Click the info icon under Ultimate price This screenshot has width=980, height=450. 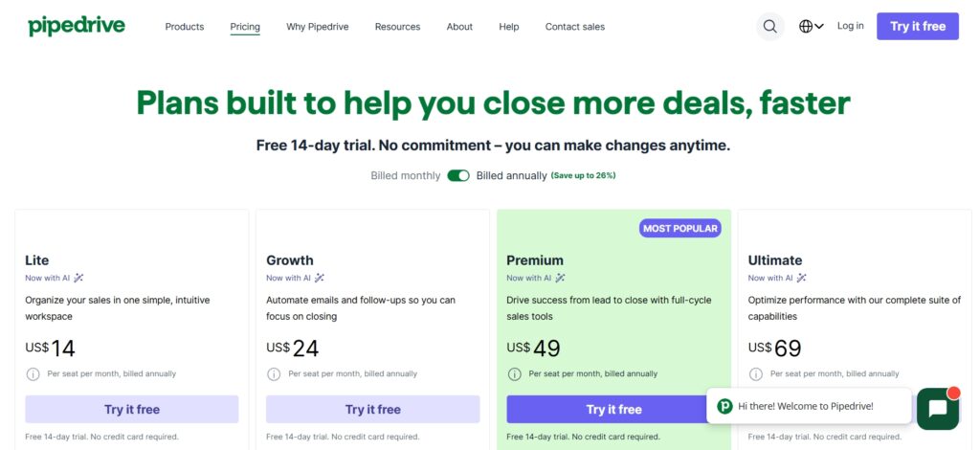coord(756,374)
